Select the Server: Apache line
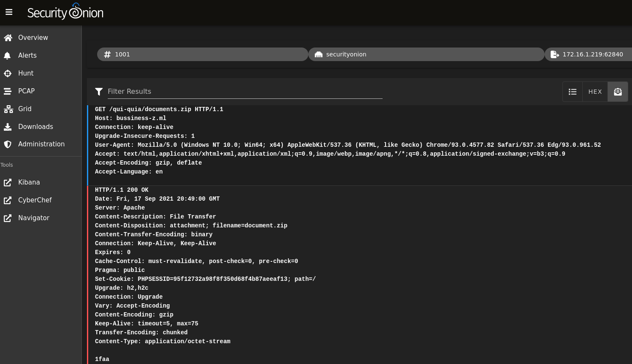Viewport: 632px width, 364px height. pos(120,208)
